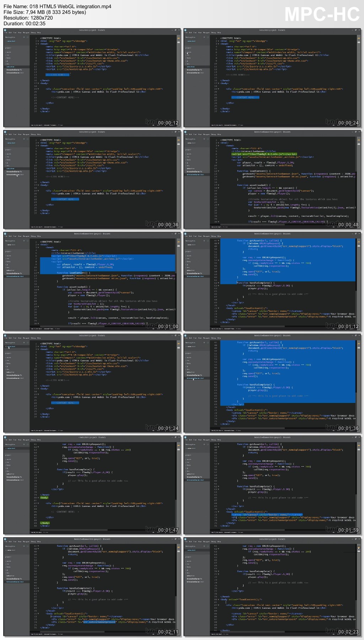Click split view icon in 00:00:12 frame
Screen dimensions: 364x640
27,37
